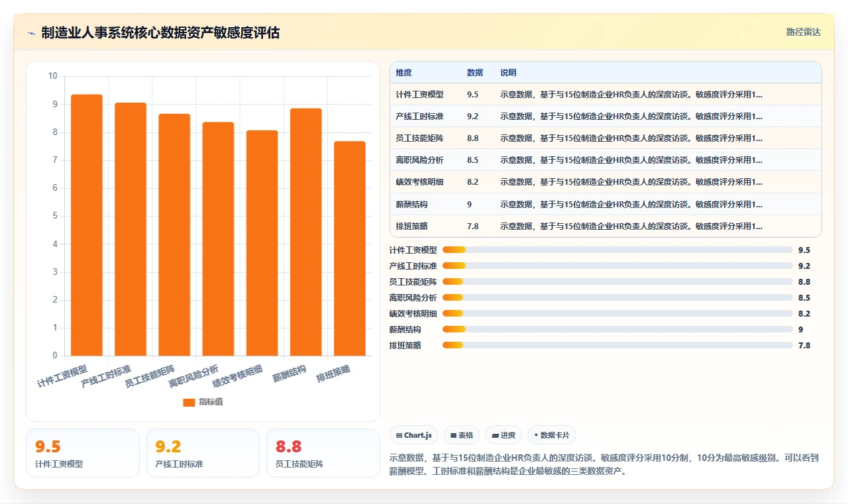848x504 pixels.
Task: Open the 9.2 产线工时标准 data card
Action: point(203,453)
